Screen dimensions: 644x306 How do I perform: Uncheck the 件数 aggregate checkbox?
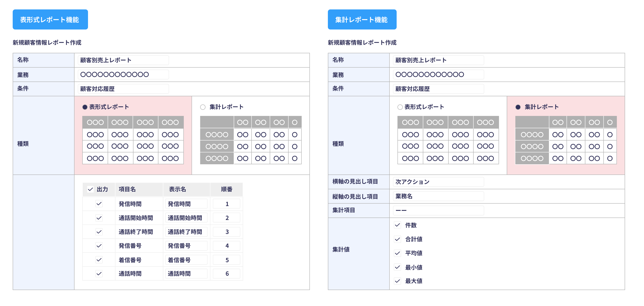pyautogui.click(x=397, y=225)
